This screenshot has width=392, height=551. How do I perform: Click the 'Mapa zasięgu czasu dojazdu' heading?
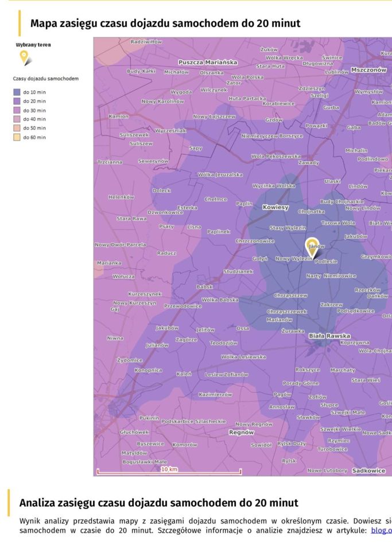coord(165,23)
